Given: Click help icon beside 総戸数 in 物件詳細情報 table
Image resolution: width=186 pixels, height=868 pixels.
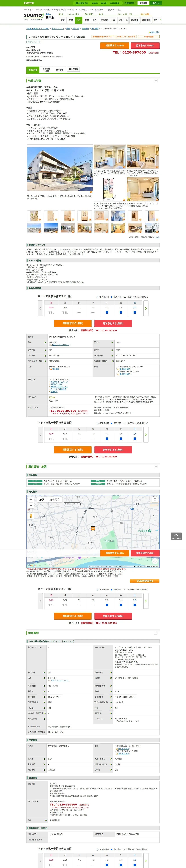Looking at the screenshot, I should pos(112,350).
